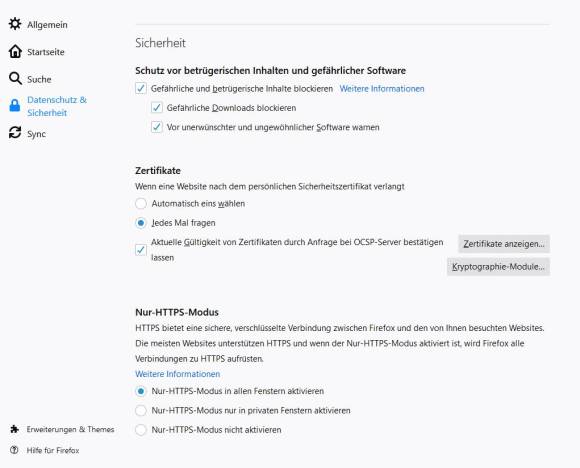
Task: Disable OCSP-Server certificate validation checkbox
Action: pyautogui.click(x=141, y=250)
